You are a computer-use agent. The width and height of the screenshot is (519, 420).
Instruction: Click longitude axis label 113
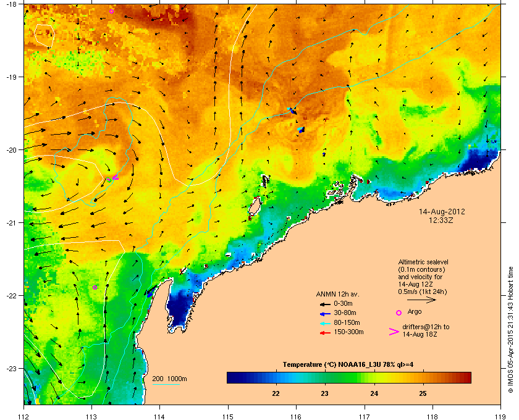pyautogui.click(x=91, y=416)
